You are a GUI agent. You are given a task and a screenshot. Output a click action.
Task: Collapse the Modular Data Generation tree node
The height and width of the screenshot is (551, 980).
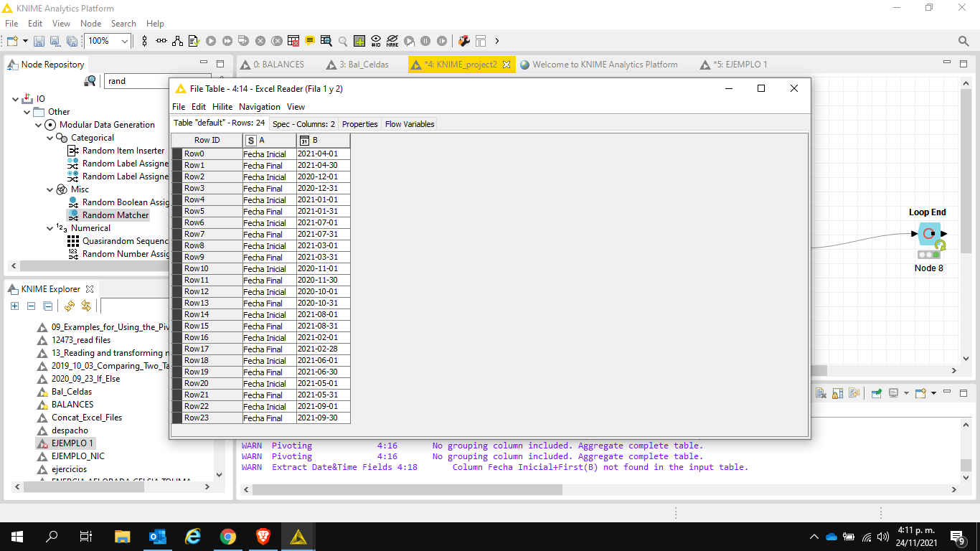[39, 125]
